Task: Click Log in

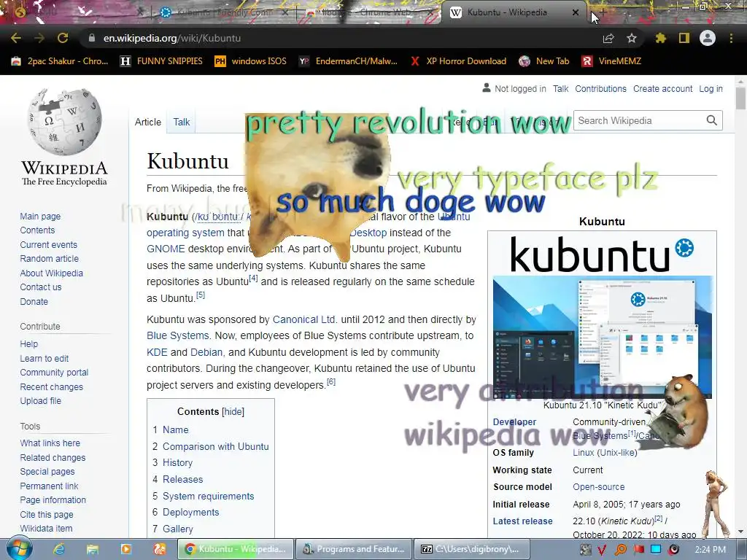Action: click(x=711, y=88)
